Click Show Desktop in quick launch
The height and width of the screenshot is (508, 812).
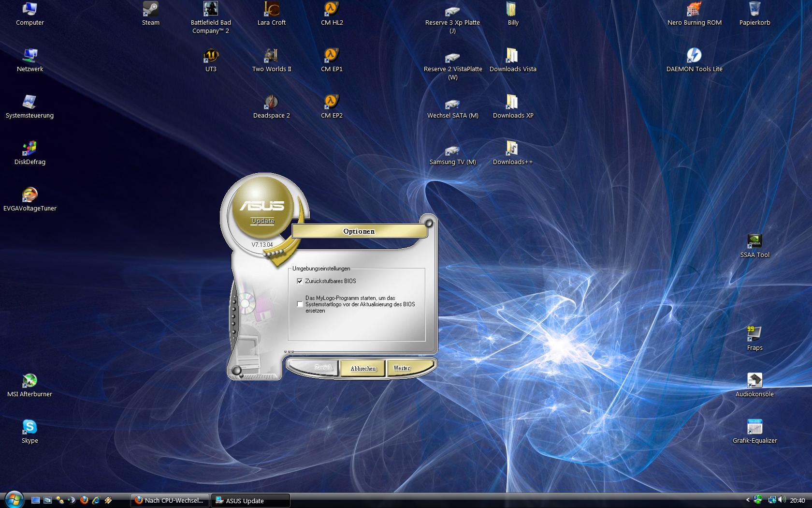pyautogui.click(x=35, y=500)
